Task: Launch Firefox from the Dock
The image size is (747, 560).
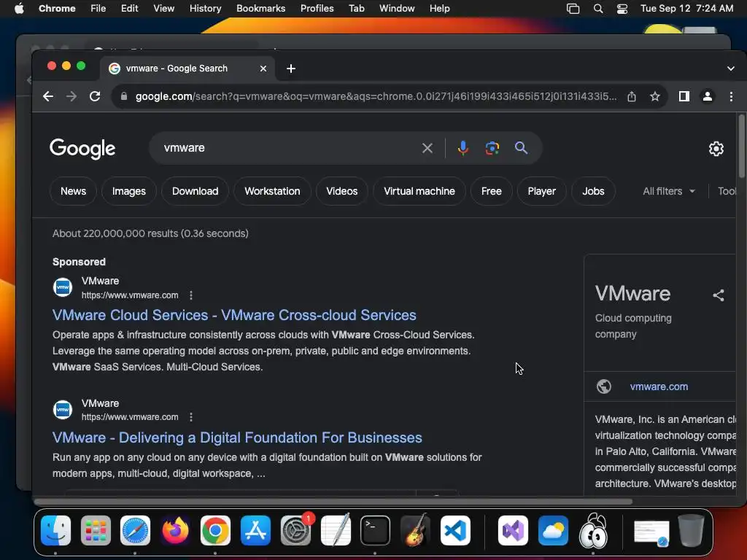Action: (x=175, y=531)
